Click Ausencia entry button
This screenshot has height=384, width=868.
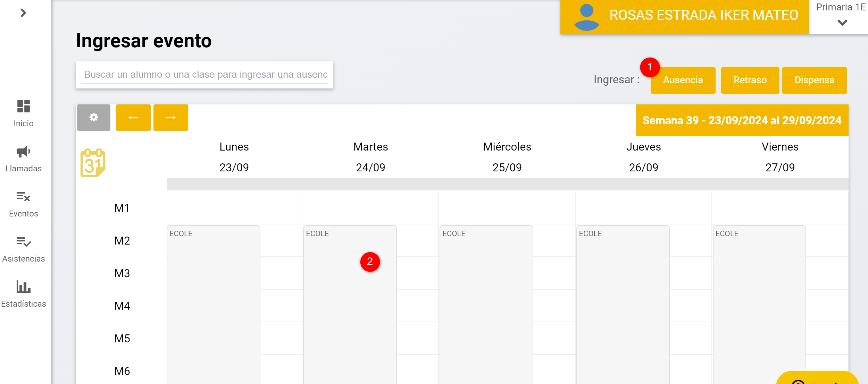pos(683,80)
